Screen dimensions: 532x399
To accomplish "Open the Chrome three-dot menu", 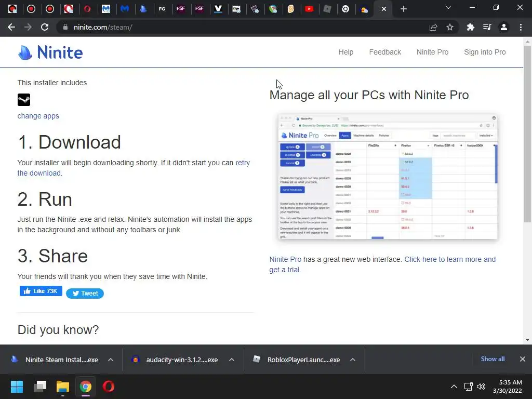I will point(521,27).
